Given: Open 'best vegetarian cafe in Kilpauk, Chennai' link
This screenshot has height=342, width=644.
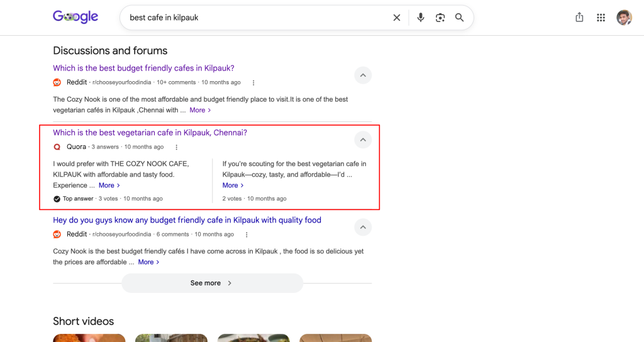Looking at the screenshot, I should coord(150,133).
